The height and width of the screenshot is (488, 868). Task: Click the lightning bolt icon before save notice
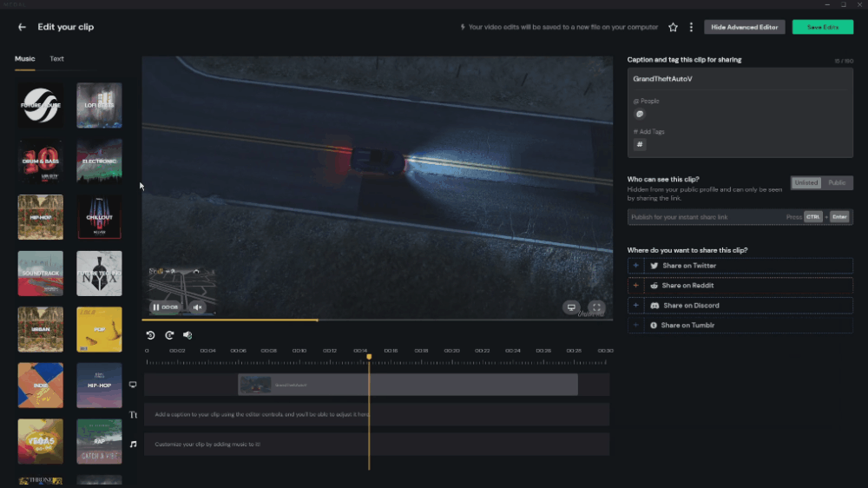[x=463, y=27]
